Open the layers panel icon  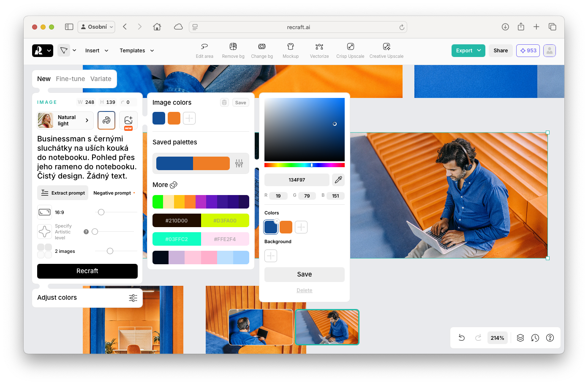[x=520, y=338]
